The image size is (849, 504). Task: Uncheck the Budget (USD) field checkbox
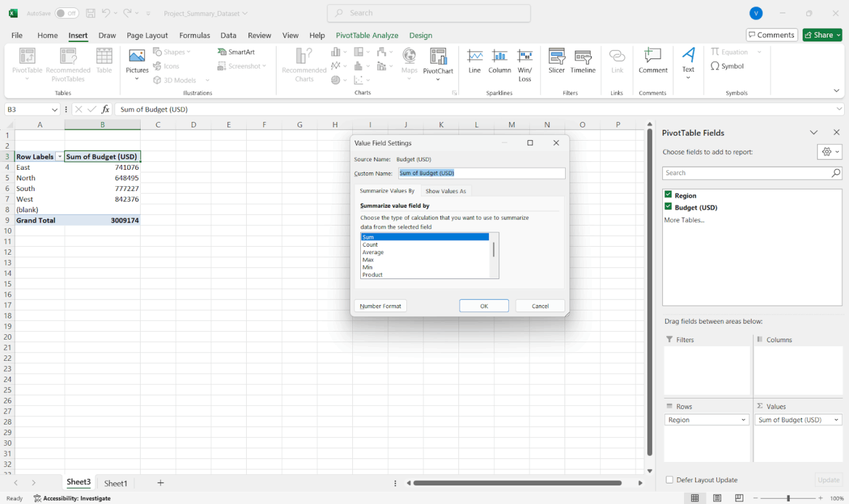point(668,207)
